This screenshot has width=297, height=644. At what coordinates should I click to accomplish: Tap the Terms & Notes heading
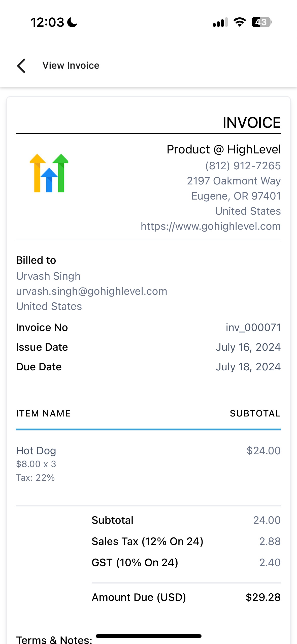(x=54, y=639)
